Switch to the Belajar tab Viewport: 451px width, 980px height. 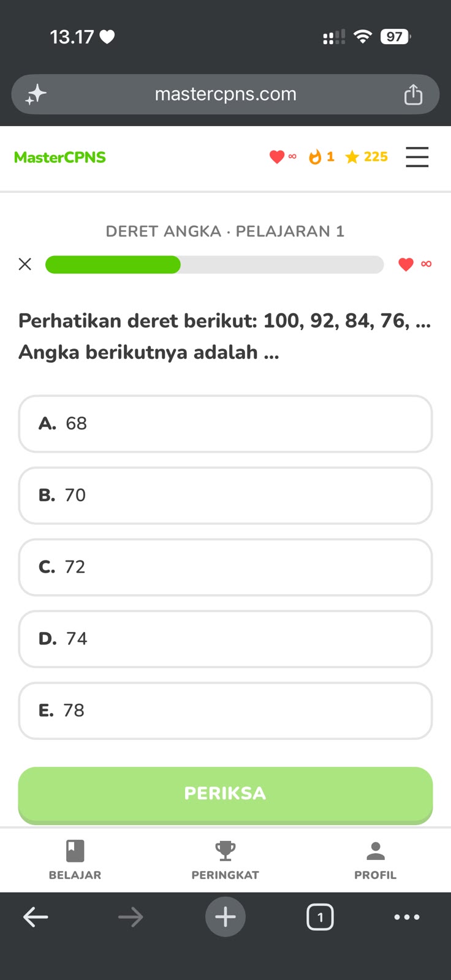point(75,860)
